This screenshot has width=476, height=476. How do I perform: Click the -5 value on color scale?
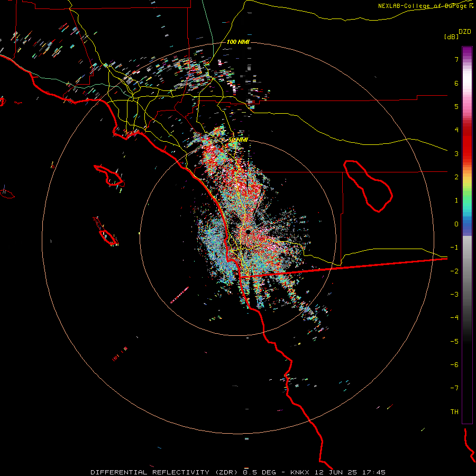(x=454, y=342)
